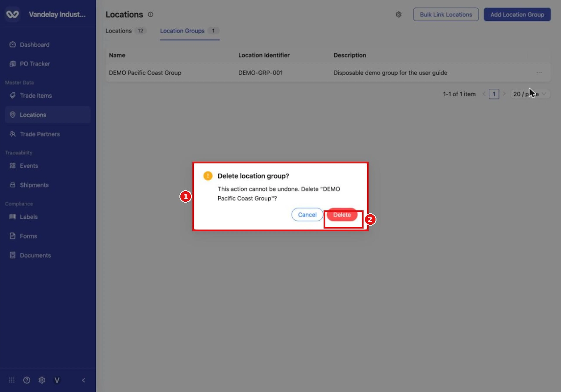The height and width of the screenshot is (392, 561).
Task: Open table settings gear near Bulk Link
Action: pyautogui.click(x=399, y=14)
